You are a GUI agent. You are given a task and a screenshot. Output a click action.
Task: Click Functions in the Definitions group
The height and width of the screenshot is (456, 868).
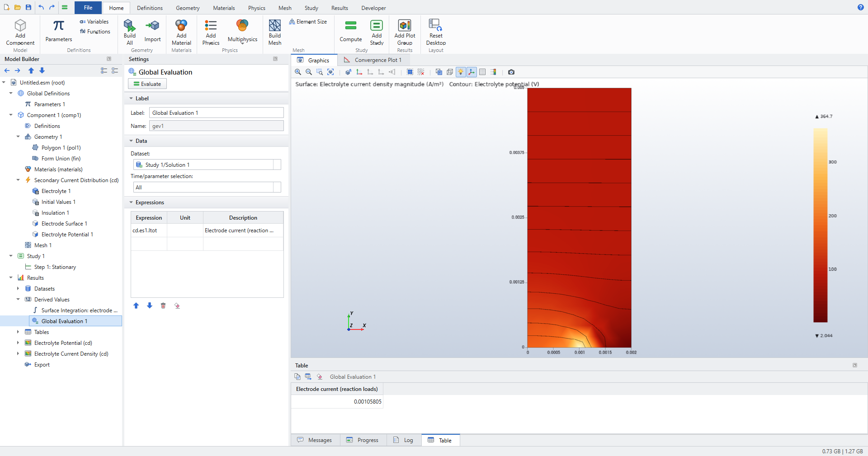click(x=95, y=32)
